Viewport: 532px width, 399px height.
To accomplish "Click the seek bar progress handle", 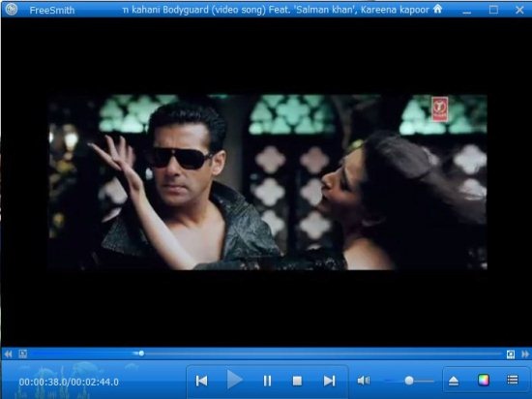I will (x=141, y=353).
